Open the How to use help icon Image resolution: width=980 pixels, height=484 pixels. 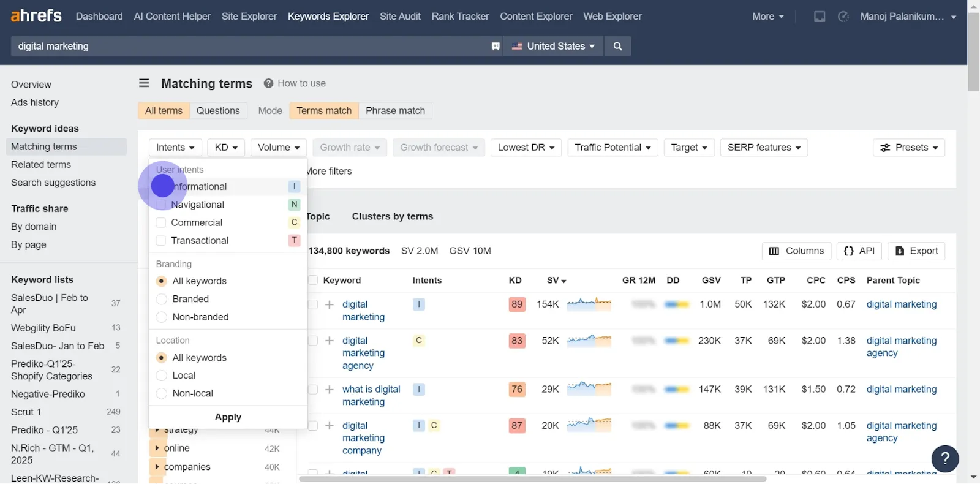[x=268, y=83]
